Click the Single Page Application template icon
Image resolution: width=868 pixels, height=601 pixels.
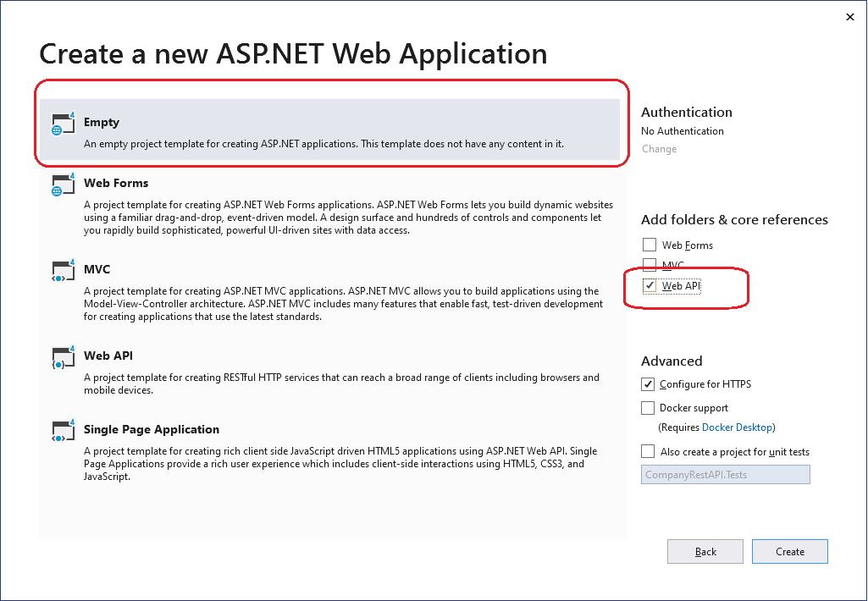pyautogui.click(x=63, y=431)
